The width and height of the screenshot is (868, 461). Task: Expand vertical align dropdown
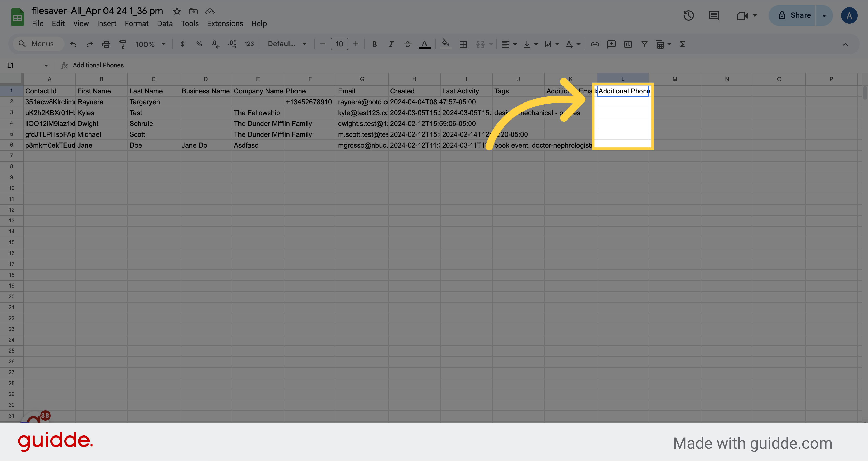536,44
